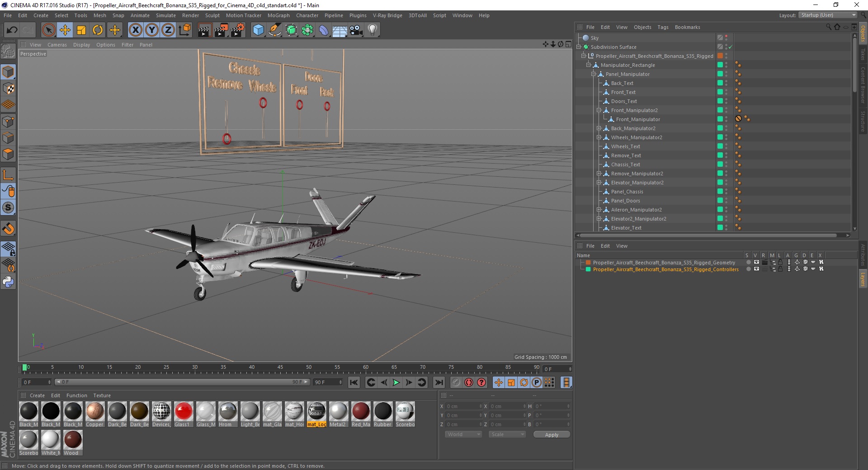Image resolution: width=868 pixels, height=470 pixels.
Task: Open the Layout dropdown
Action: click(x=828, y=15)
